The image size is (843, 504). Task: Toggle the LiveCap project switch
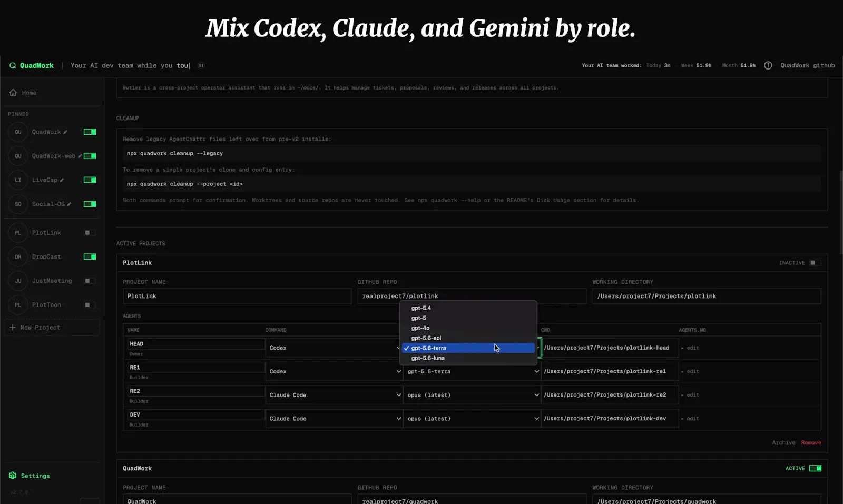pyautogui.click(x=90, y=180)
